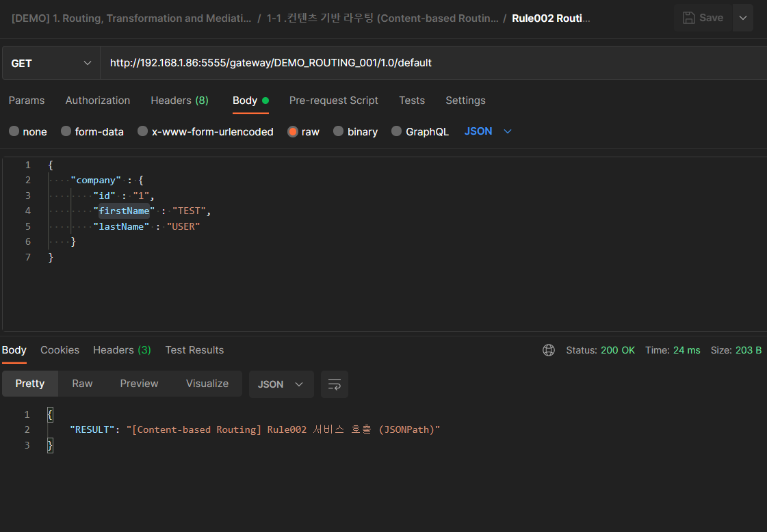Open the Pre-request Script tab
Image resolution: width=767 pixels, height=532 pixels.
(x=333, y=101)
